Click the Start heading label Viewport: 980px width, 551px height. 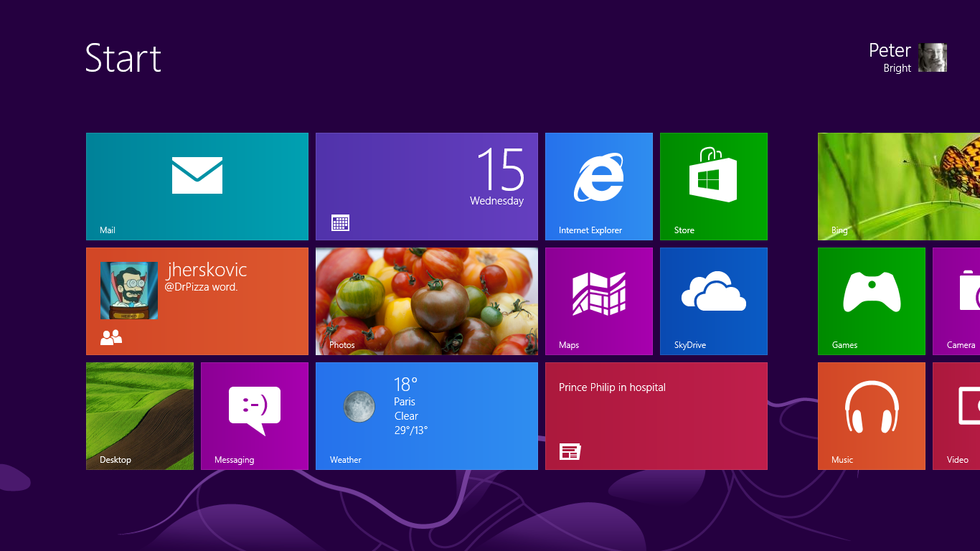point(123,60)
